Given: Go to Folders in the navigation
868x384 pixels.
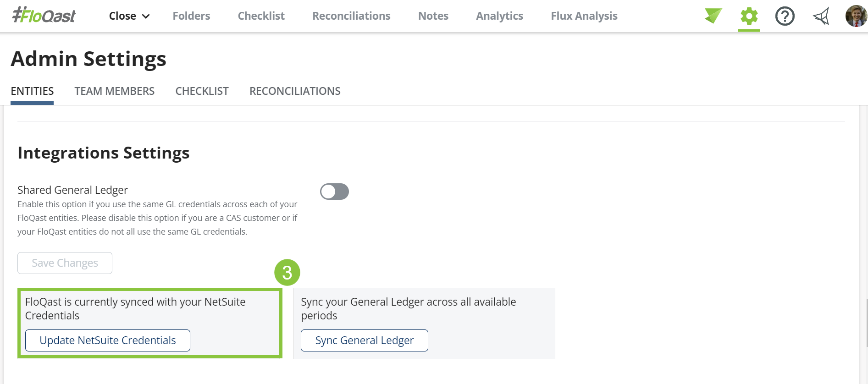Looking at the screenshot, I should tap(191, 16).
